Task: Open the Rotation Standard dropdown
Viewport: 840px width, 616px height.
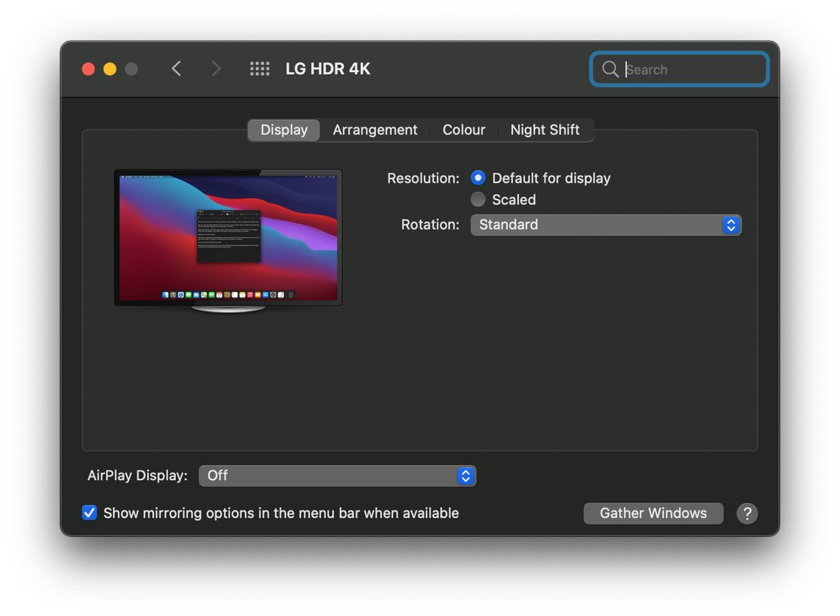Action: click(x=606, y=225)
